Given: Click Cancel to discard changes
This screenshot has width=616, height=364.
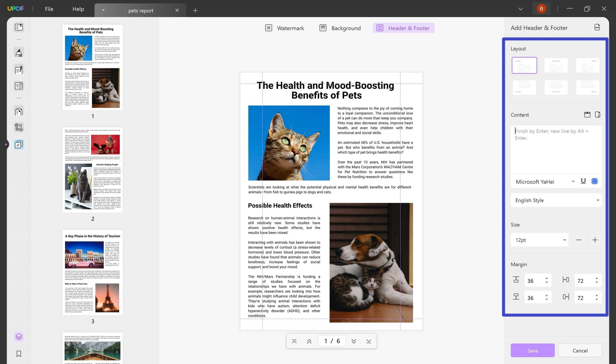Looking at the screenshot, I should pyautogui.click(x=580, y=350).
